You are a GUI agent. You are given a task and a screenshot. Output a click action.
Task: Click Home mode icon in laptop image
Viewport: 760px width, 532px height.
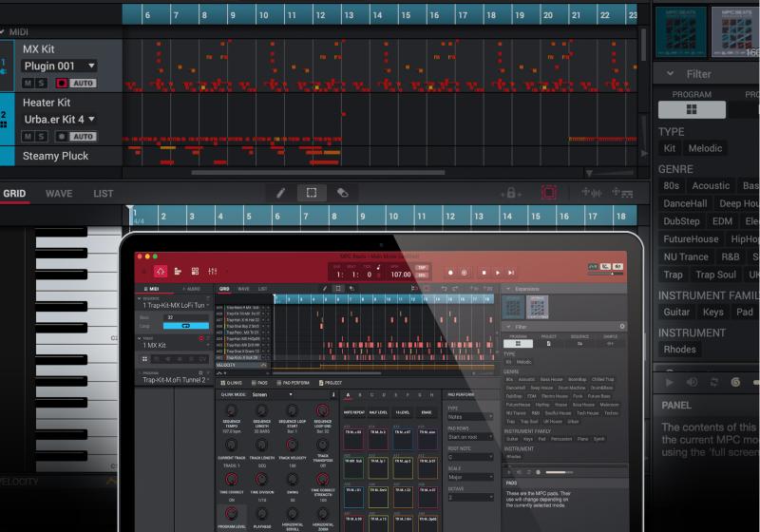161,272
